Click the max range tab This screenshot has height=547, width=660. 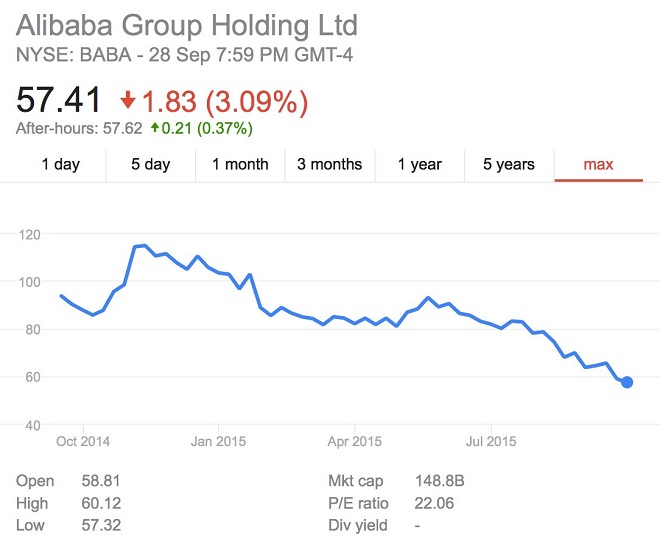598,165
